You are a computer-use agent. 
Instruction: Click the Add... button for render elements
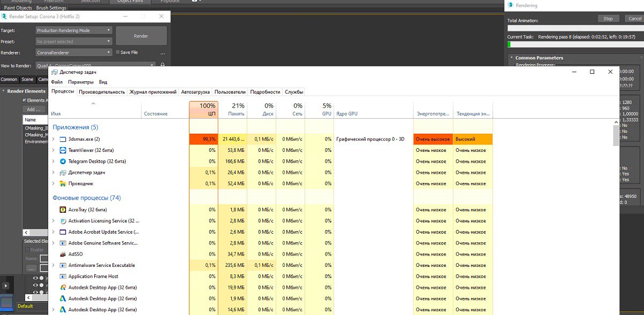click(x=34, y=109)
